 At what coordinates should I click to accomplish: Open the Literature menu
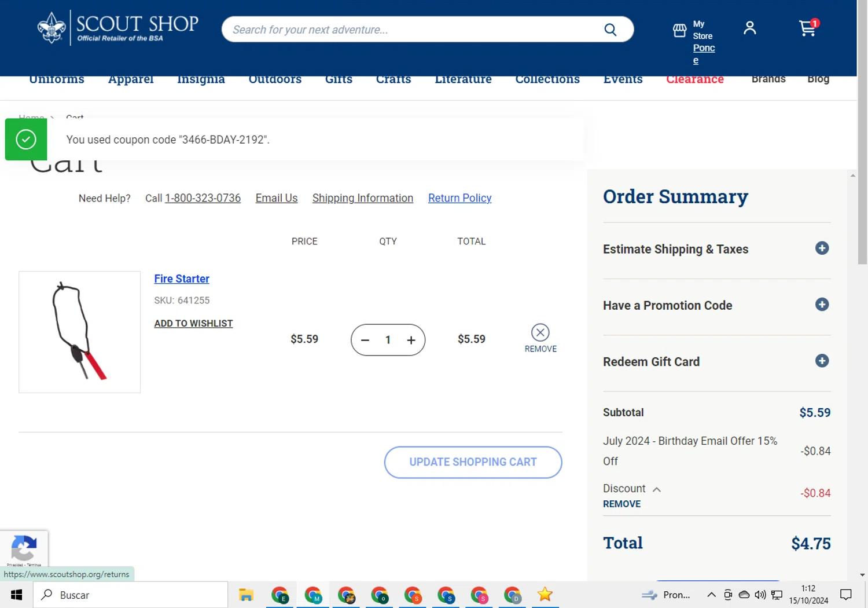(463, 79)
